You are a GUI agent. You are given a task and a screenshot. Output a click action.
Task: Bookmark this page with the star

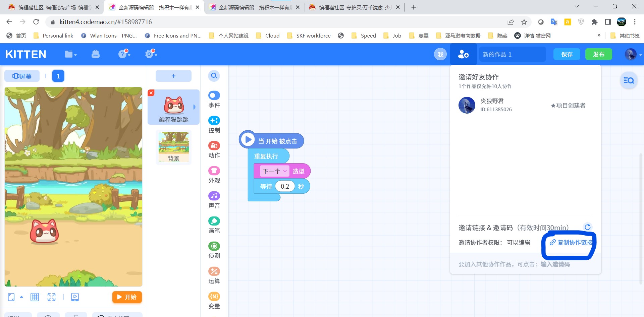click(524, 22)
